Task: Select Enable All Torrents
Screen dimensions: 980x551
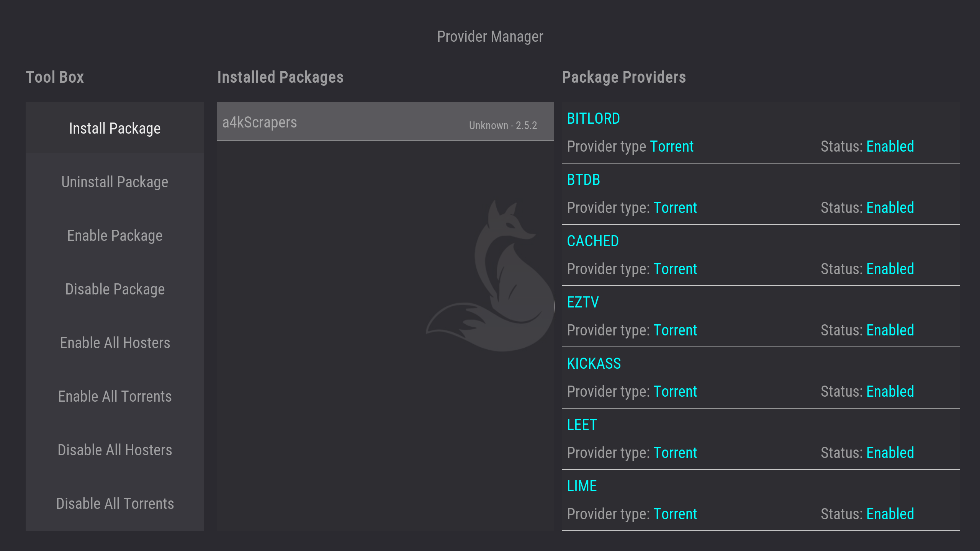Action: 115,396
